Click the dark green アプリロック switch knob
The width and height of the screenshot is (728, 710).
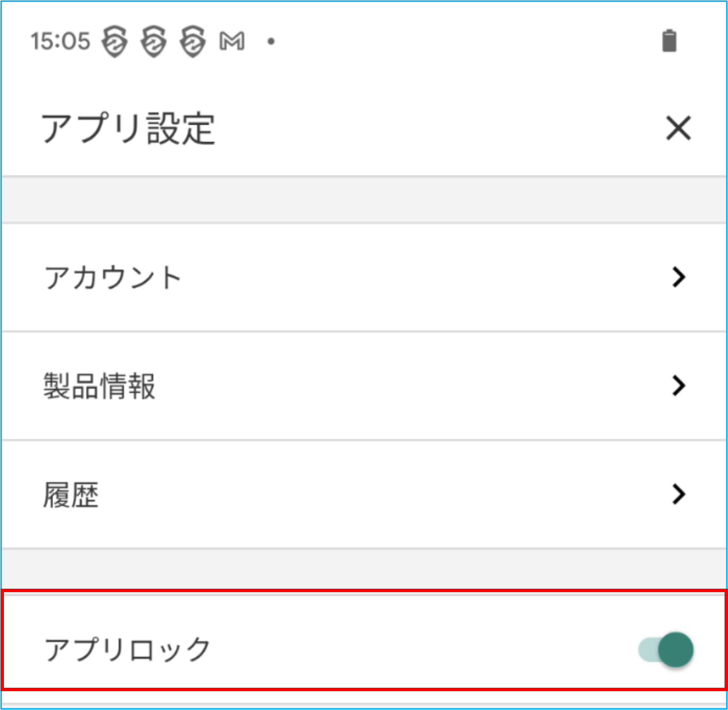[x=676, y=650]
